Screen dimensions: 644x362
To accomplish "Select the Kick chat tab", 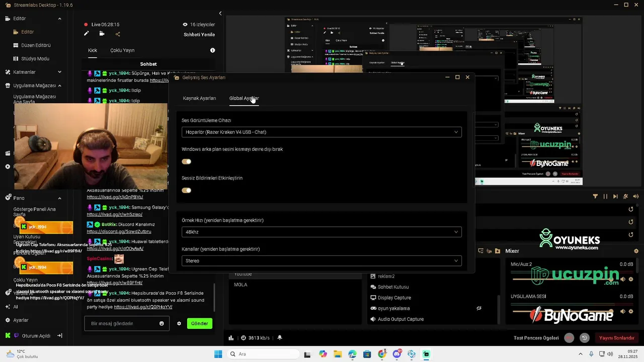I will click(x=93, y=50).
